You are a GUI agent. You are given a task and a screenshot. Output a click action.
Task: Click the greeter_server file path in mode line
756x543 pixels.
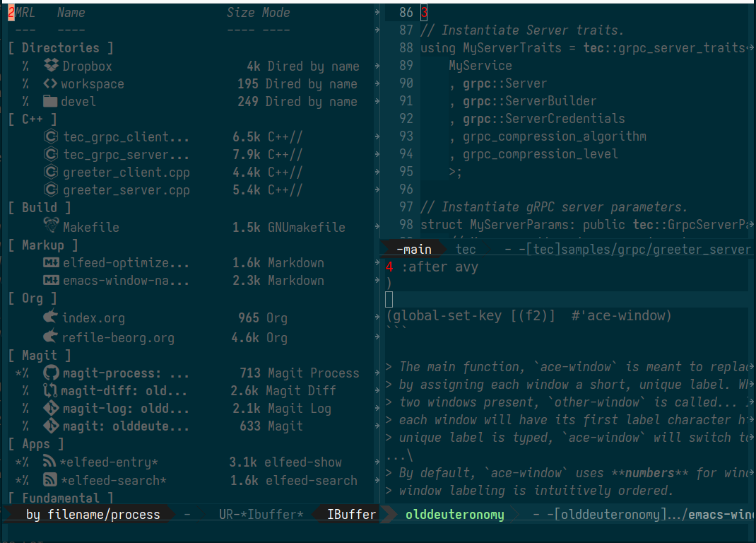[638, 249]
